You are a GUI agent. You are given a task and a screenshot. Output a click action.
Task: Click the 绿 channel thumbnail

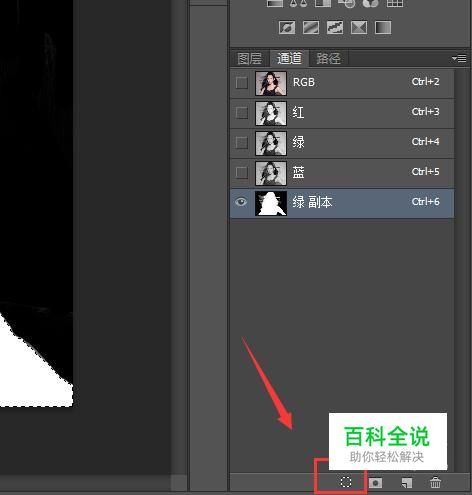(271, 143)
